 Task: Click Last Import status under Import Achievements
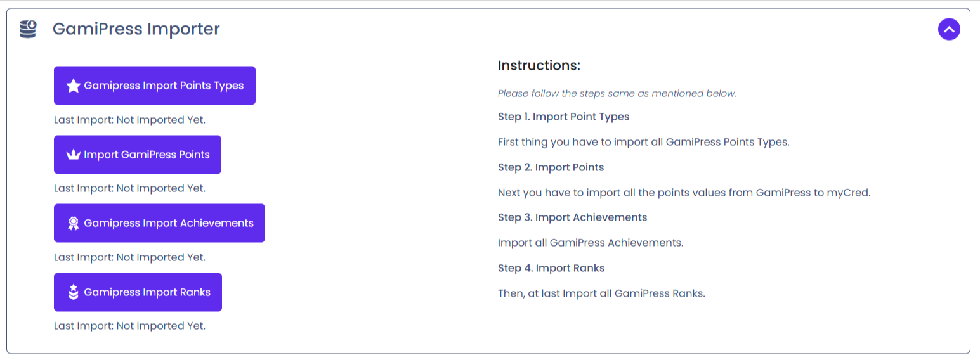point(129,257)
